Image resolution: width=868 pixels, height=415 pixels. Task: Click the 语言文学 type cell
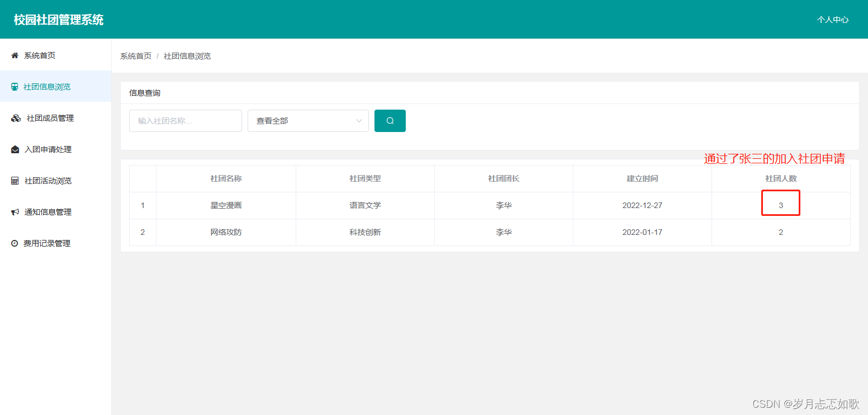pyautogui.click(x=365, y=205)
